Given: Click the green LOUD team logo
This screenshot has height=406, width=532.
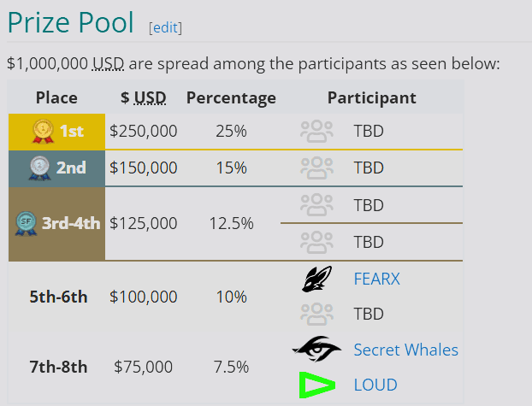Looking at the screenshot, I should coord(316,385).
